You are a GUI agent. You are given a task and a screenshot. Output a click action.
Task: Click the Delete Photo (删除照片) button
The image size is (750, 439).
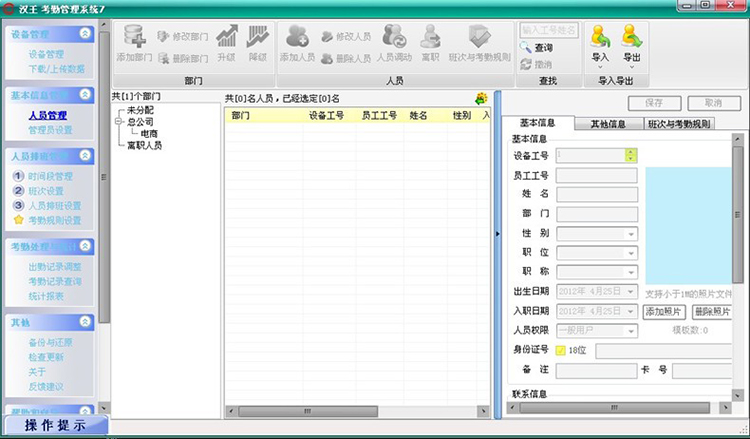click(x=712, y=312)
